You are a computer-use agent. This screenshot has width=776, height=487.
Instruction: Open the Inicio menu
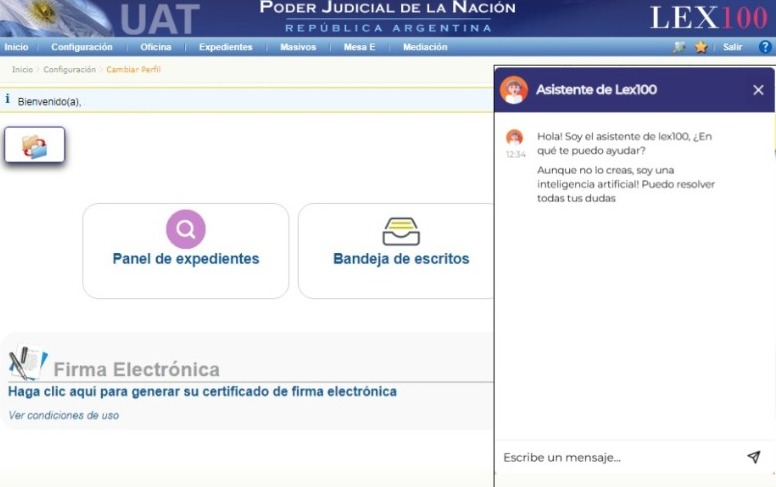pyautogui.click(x=16, y=47)
